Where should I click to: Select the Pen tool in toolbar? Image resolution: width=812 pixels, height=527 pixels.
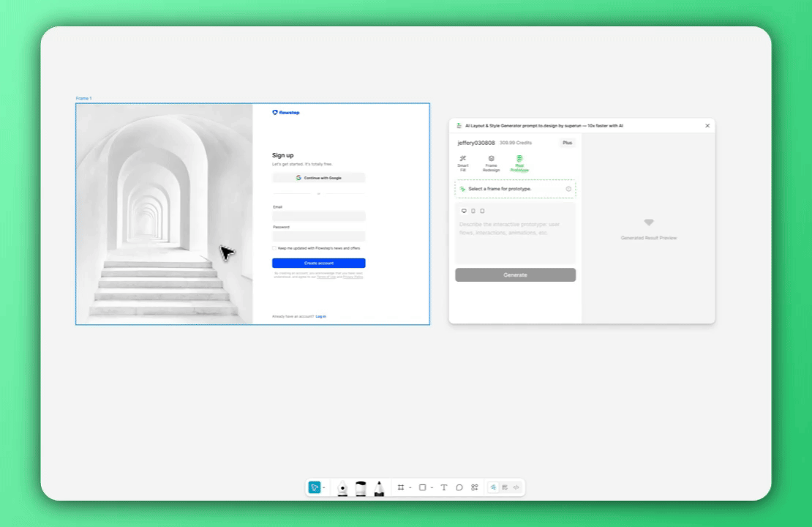pos(342,488)
